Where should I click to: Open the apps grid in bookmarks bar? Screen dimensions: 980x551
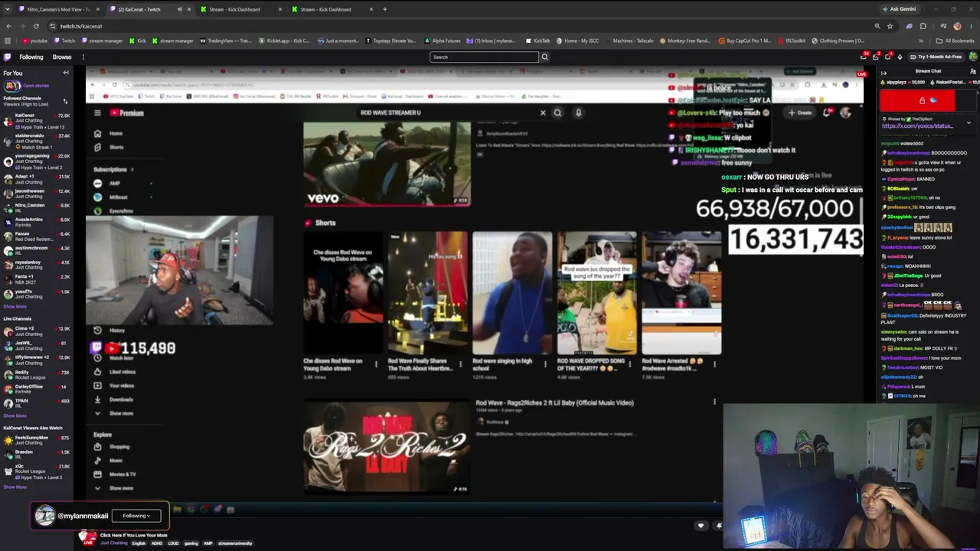click(8, 41)
